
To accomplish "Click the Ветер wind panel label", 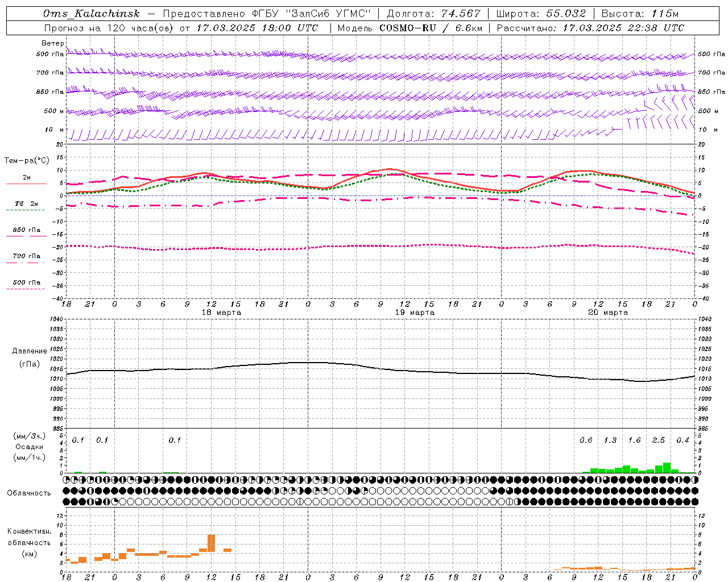I will (x=53, y=43).
